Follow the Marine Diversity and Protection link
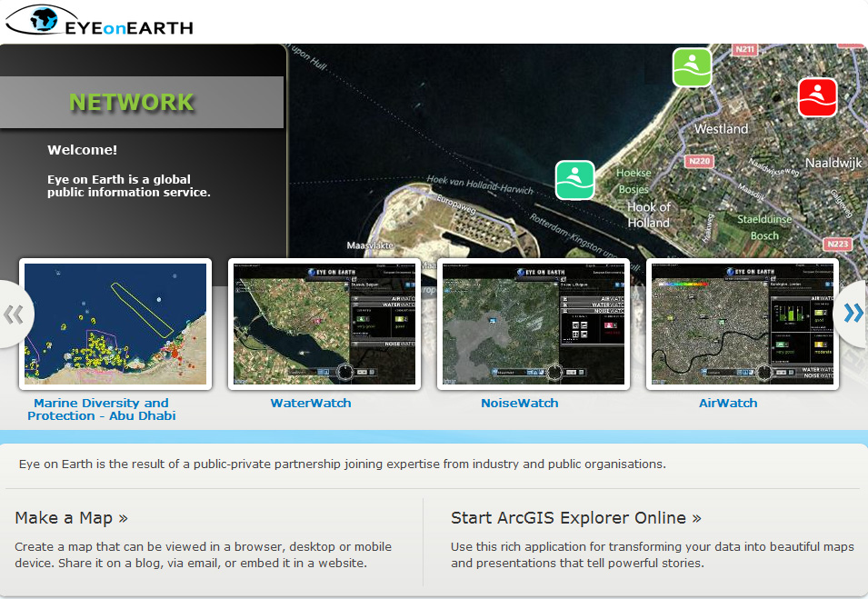 (101, 409)
